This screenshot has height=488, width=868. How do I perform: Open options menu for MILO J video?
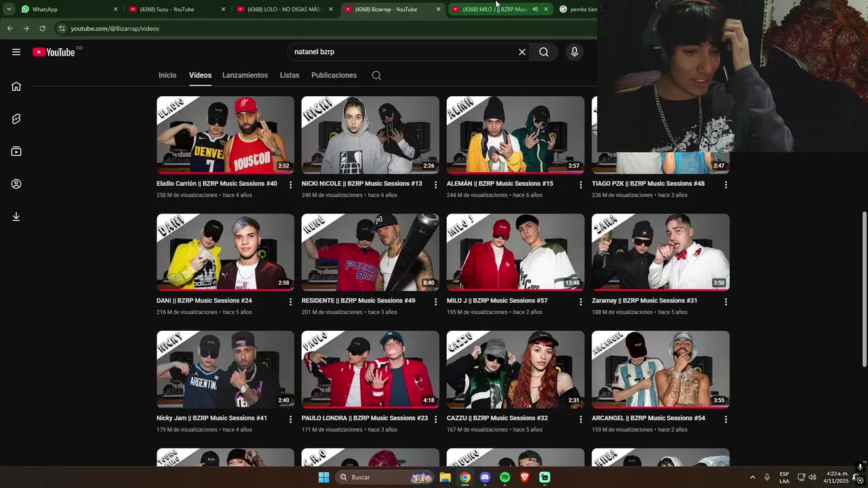[x=580, y=302]
